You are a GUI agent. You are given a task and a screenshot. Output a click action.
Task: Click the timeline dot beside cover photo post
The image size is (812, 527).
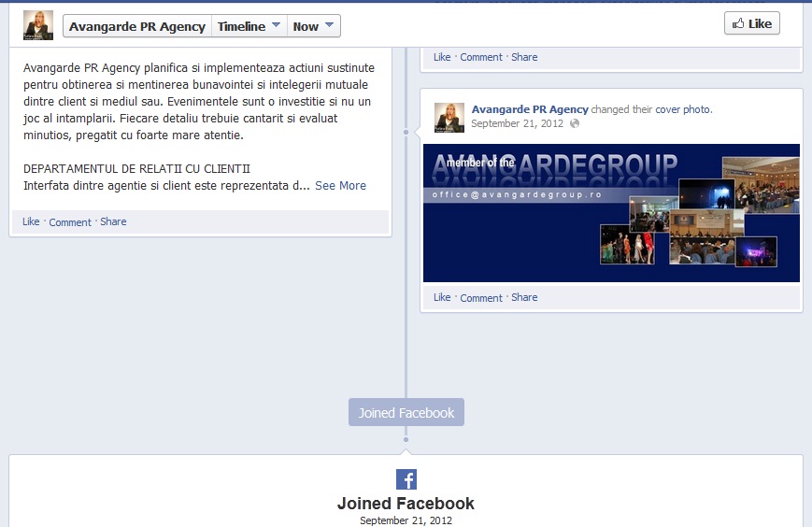click(406, 132)
